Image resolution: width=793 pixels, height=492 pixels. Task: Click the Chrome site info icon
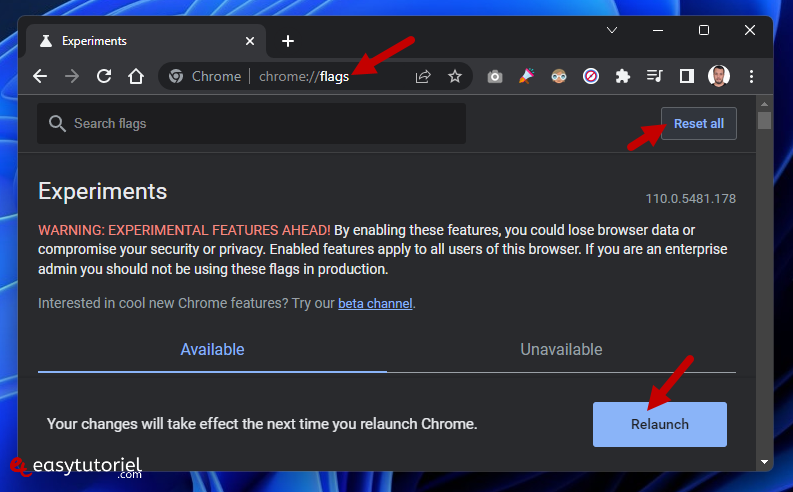pos(175,76)
